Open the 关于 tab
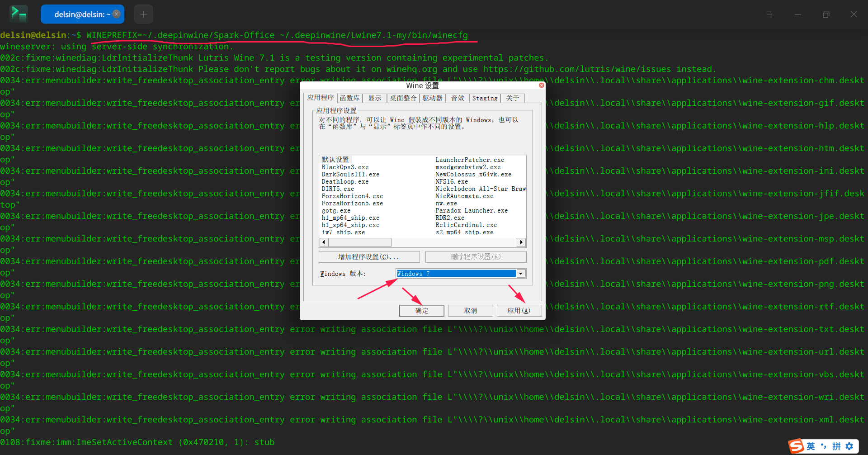This screenshot has width=868, height=455. [x=513, y=98]
